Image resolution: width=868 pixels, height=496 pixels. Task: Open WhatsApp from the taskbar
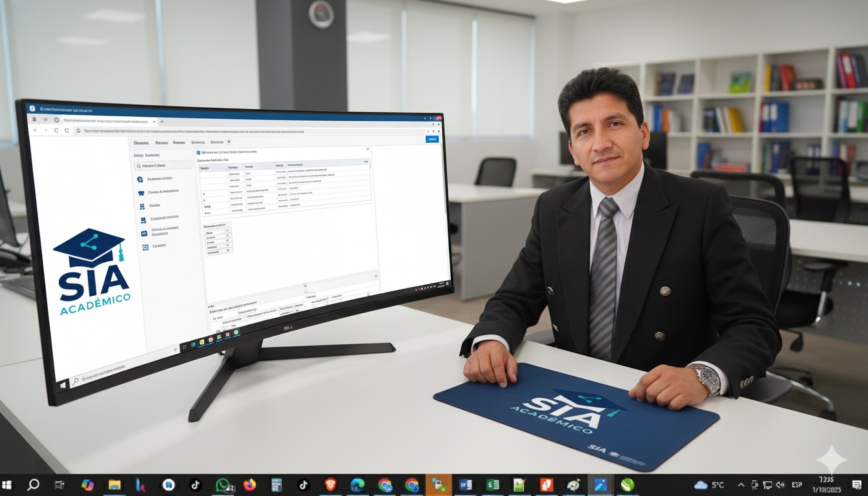[x=223, y=484]
